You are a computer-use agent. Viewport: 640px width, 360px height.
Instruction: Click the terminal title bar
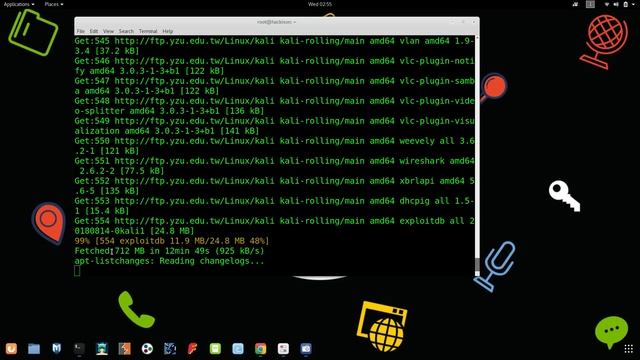tap(277, 22)
